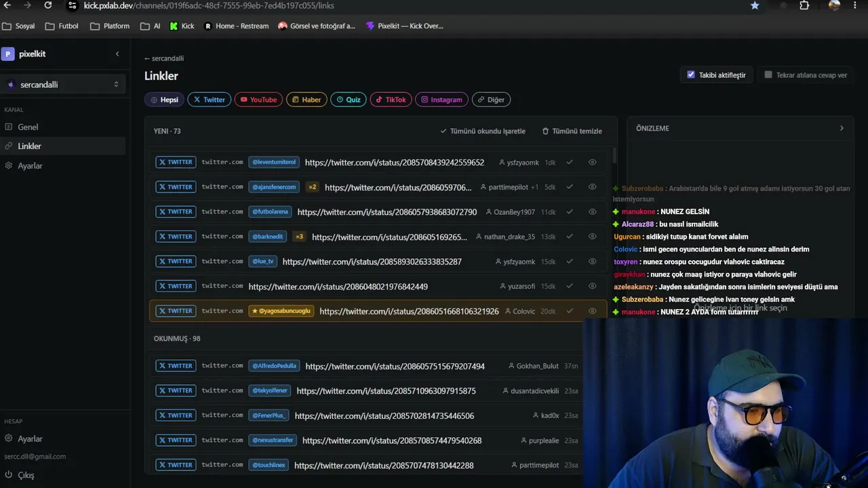Viewport: 868px width, 488px height.
Task: Go back via the ← sercandalli link
Action: [x=164, y=58]
